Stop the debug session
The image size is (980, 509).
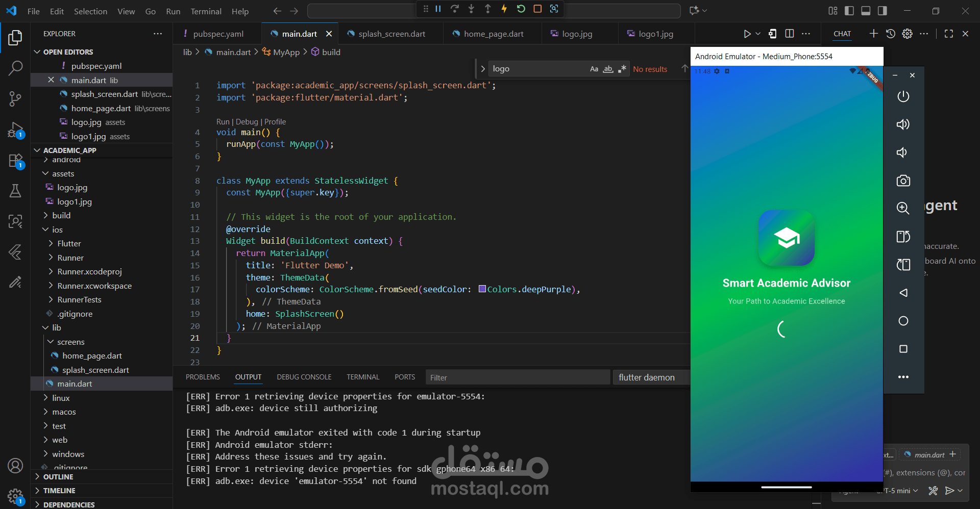tap(537, 9)
